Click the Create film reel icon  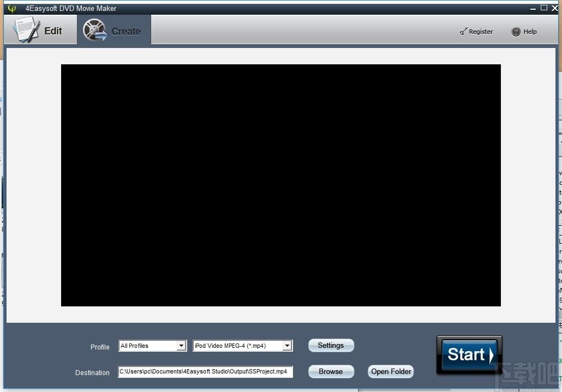coord(95,30)
